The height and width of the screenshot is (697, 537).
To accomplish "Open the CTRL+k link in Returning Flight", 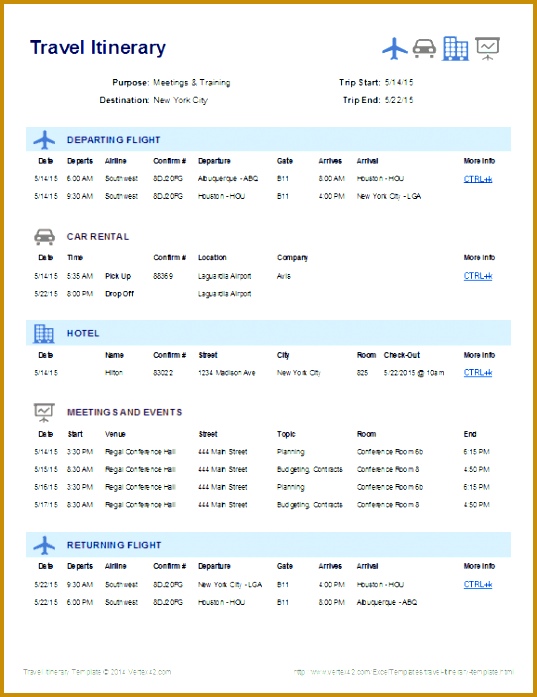I will click(478, 585).
